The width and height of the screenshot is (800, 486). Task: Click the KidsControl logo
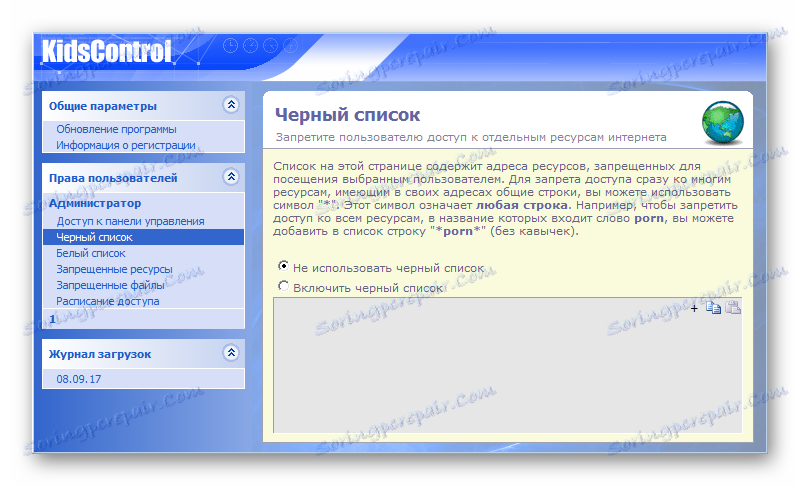(x=106, y=52)
